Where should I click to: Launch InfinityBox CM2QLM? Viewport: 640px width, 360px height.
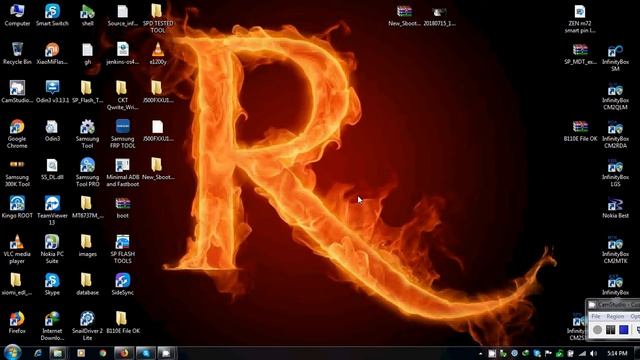point(615,95)
